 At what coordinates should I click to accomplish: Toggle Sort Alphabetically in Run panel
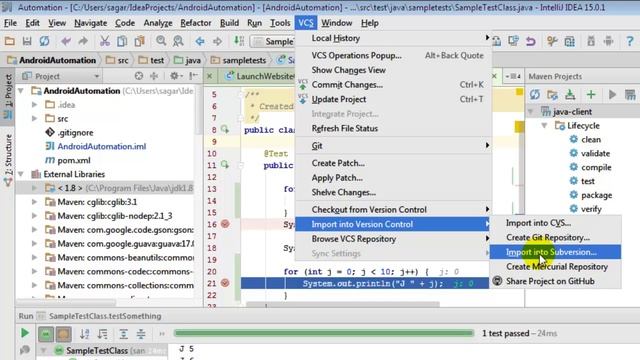point(84,334)
